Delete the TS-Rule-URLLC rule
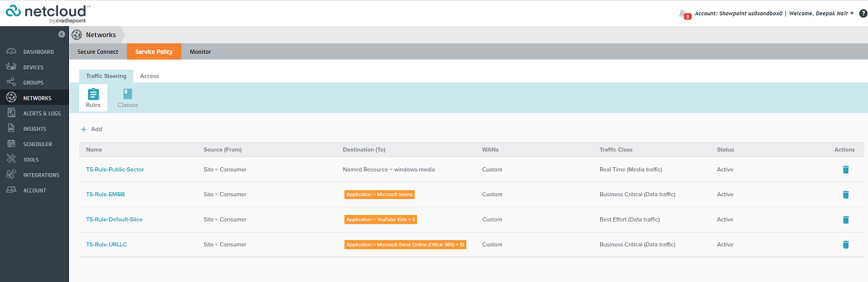The image size is (868, 282). (845, 244)
